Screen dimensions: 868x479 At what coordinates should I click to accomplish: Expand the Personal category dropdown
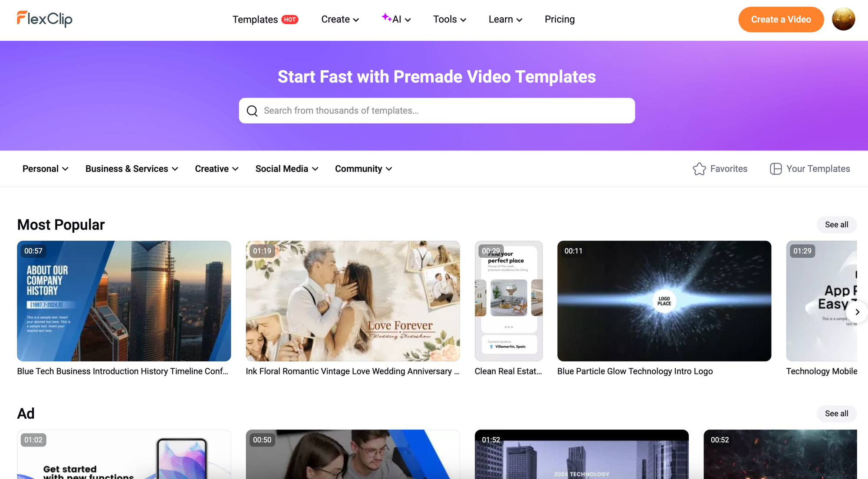click(x=46, y=169)
